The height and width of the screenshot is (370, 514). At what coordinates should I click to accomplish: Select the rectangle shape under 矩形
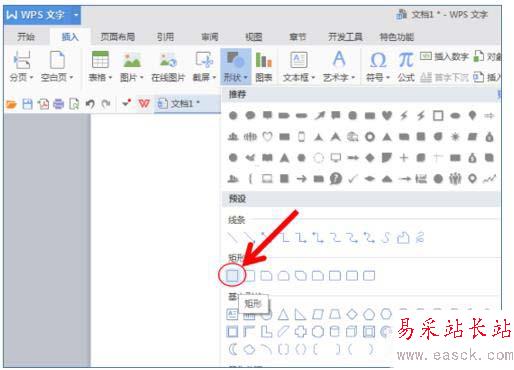[232, 276]
